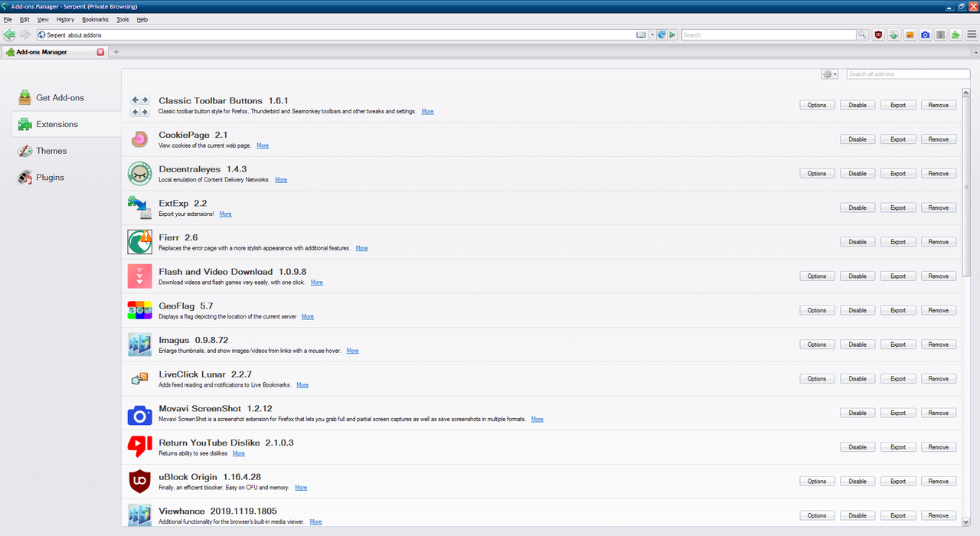Click the Search all add-ons field
The width and height of the screenshot is (980, 536).
pos(908,74)
